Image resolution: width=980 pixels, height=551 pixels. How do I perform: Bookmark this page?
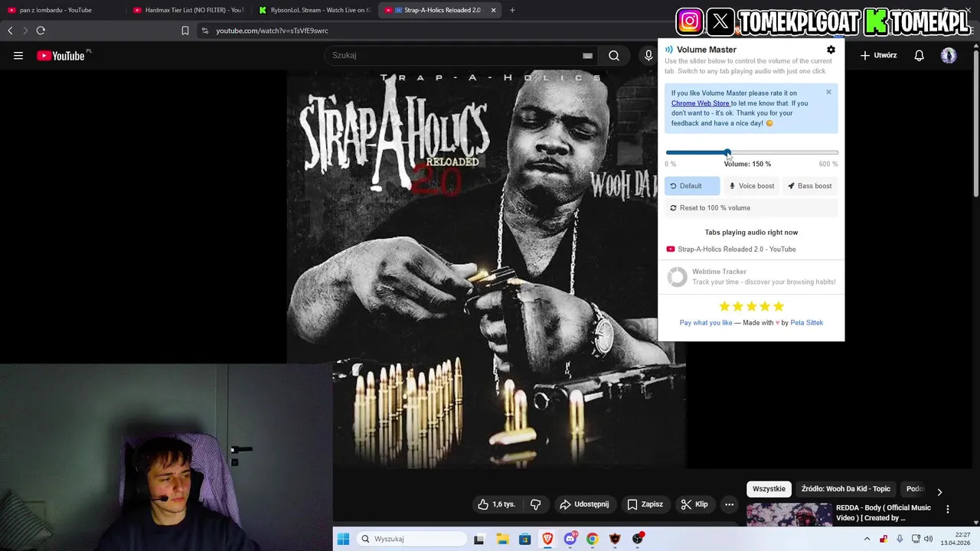coord(185,31)
